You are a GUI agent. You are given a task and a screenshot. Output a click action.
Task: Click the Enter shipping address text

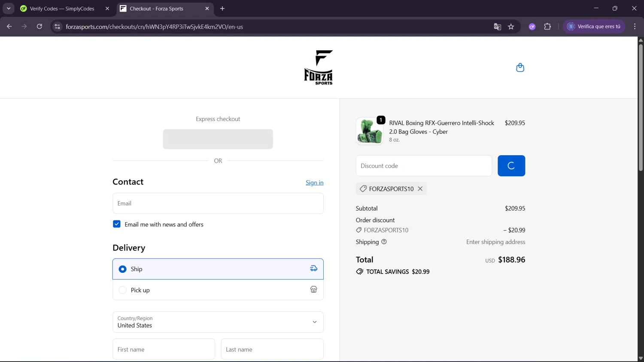(496, 242)
